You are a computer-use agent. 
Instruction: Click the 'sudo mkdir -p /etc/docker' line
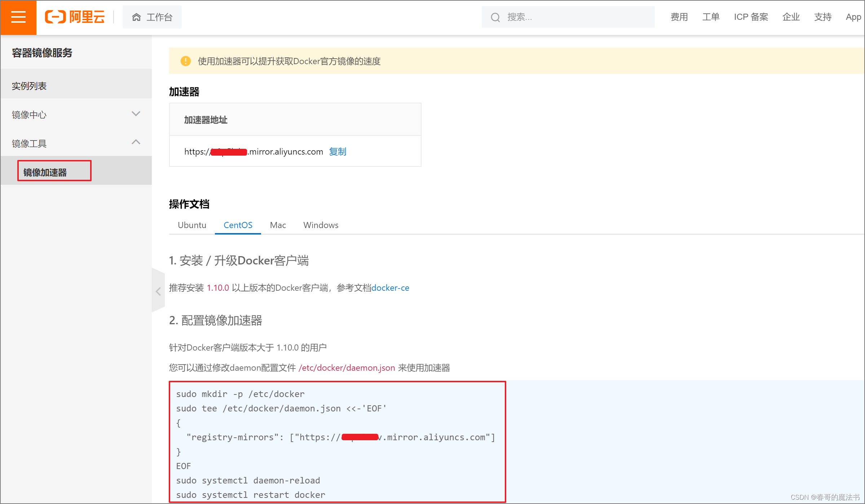click(x=240, y=394)
